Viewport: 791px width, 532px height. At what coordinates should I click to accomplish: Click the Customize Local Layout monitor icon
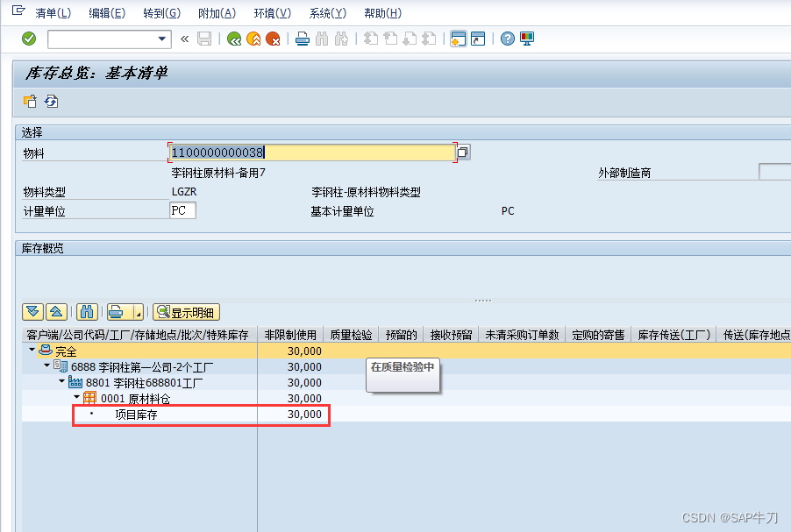(527, 39)
